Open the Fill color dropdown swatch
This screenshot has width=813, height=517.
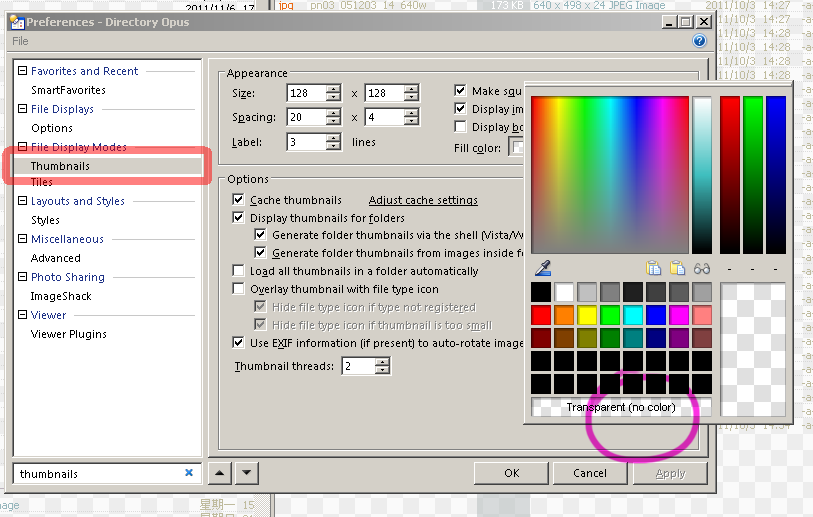click(x=516, y=148)
